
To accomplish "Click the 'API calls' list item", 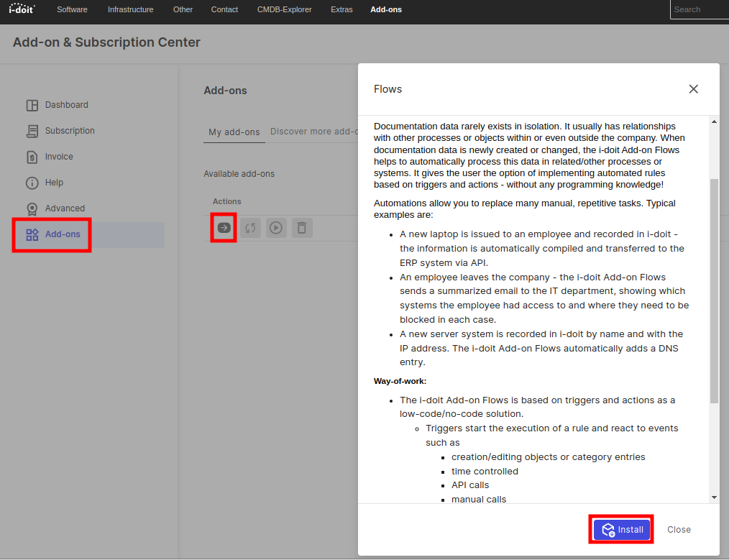I will pyautogui.click(x=470, y=485).
